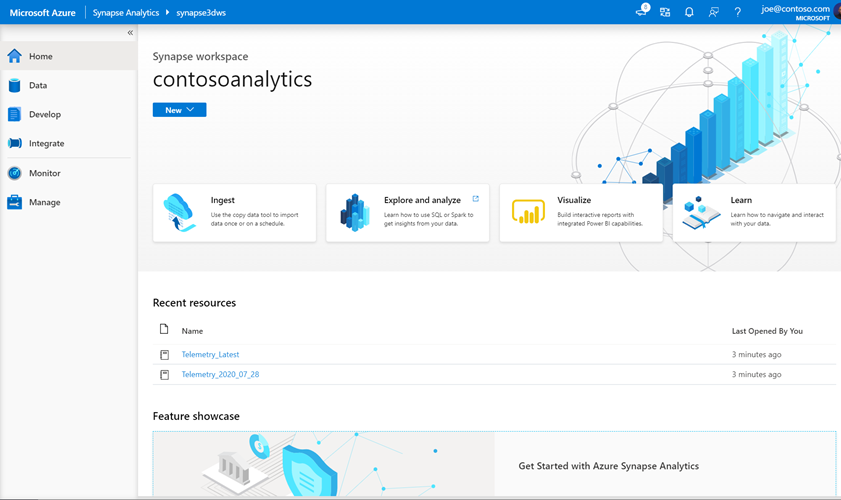Click the contosoanalytics workspace title
The width and height of the screenshot is (841, 500).
pos(232,79)
